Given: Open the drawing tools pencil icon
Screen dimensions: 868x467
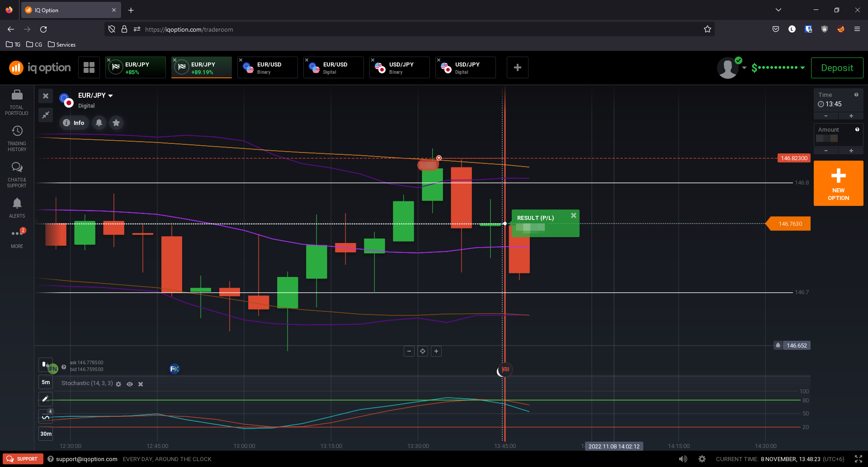Looking at the screenshot, I should [46, 399].
